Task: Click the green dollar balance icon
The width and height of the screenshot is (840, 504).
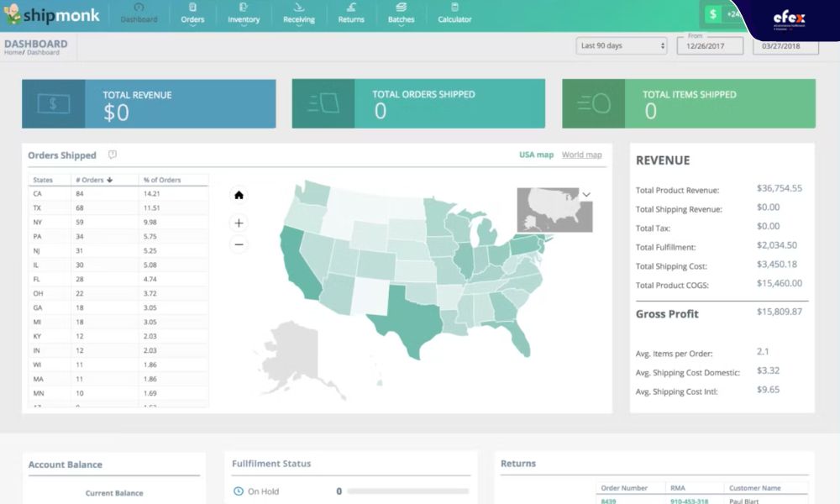Action: (713, 14)
